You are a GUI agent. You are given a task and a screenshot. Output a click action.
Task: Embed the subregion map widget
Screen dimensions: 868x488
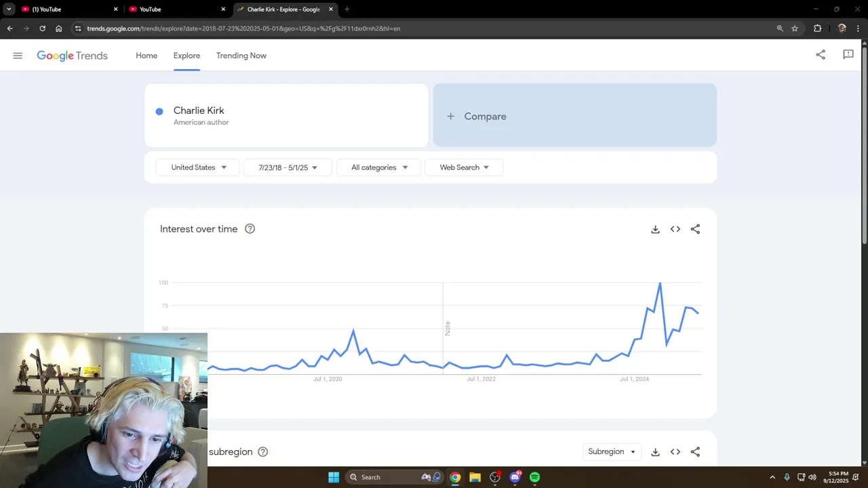coord(675,452)
